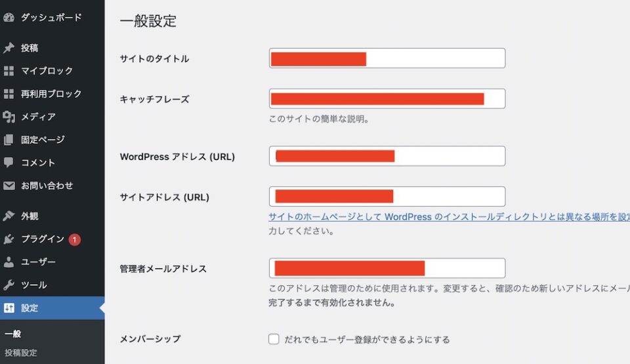This screenshot has height=364, width=630.
Task: Click the メディア media icon
Action: tap(9, 117)
